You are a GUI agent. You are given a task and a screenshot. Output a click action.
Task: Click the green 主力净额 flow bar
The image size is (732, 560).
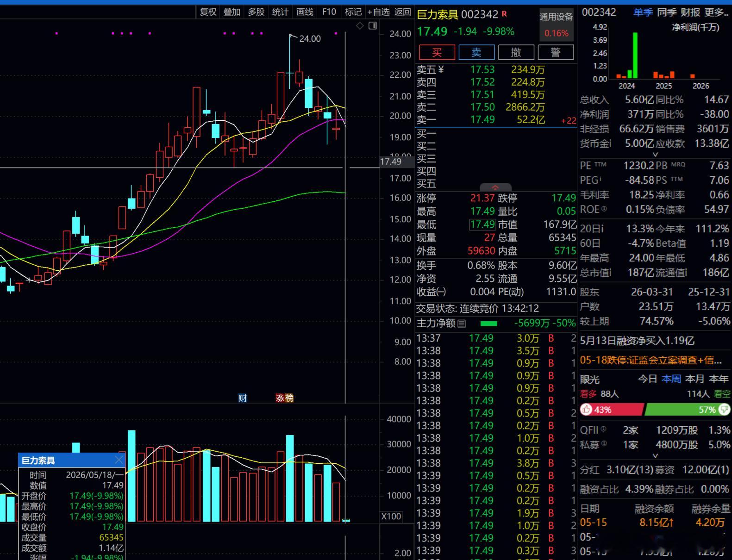[489, 324]
